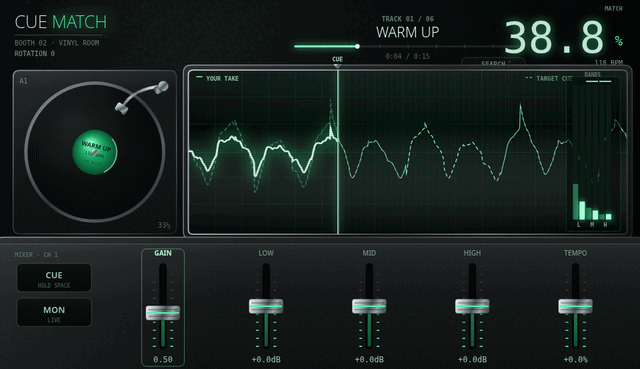
Task: Click the M band label under the meter
Action: (x=592, y=225)
